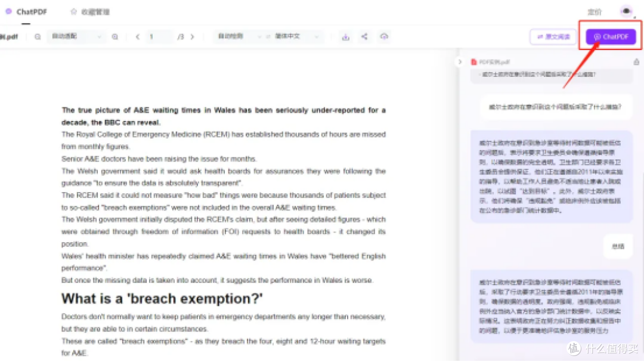Open the 自动检测 source language dropdown

pyautogui.click(x=239, y=36)
